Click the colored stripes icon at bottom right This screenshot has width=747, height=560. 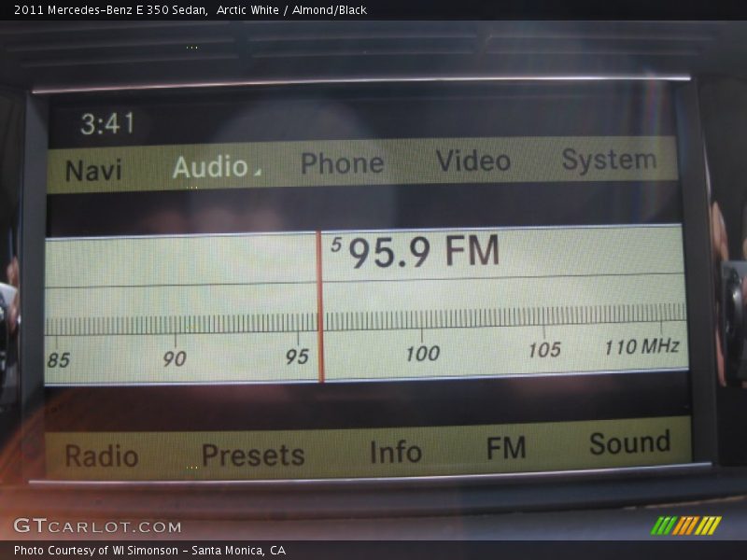(x=685, y=525)
